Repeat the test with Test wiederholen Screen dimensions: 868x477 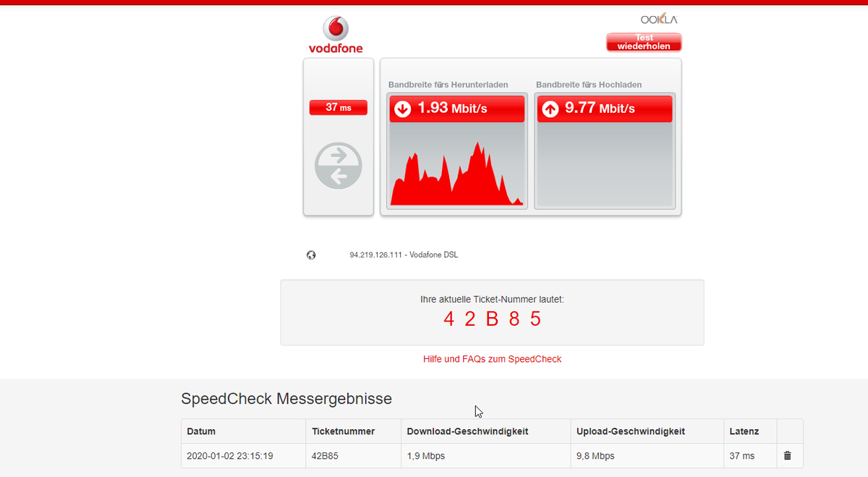click(x=644, y=42)
